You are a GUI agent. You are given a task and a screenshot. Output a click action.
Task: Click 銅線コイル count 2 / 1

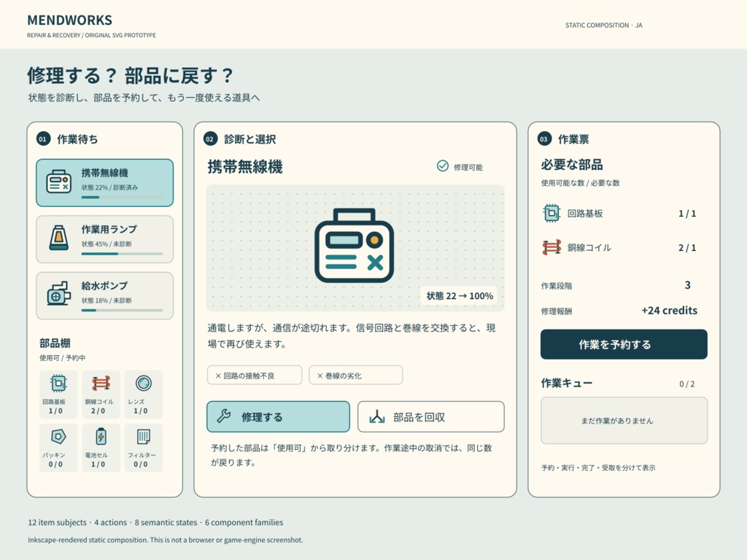point(687,248)
